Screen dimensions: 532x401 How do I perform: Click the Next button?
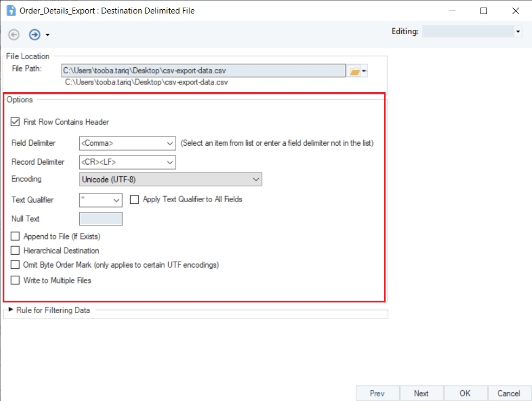click(x=421, y=393)
